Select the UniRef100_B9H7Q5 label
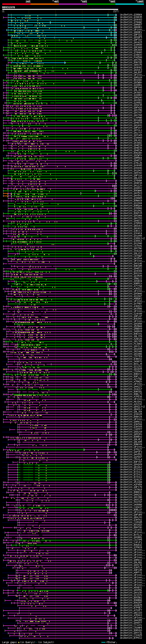 coord(131,63)
